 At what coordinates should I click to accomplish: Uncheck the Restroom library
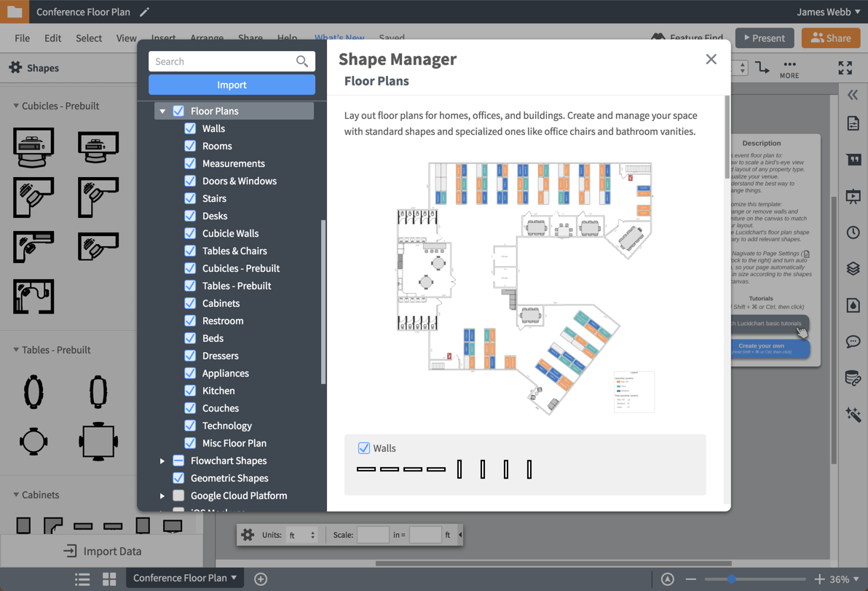(x=190, y=321)
